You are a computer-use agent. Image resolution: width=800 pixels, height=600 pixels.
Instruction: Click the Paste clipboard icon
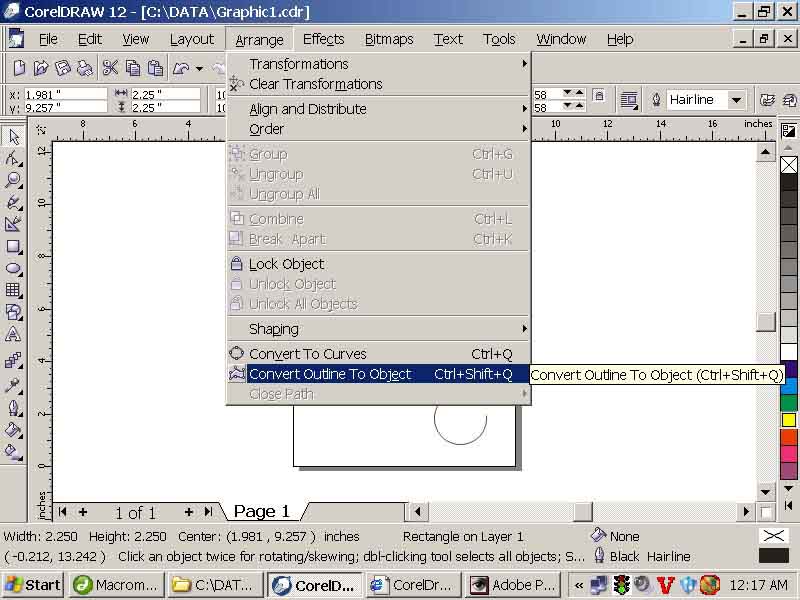click(155, 68)
